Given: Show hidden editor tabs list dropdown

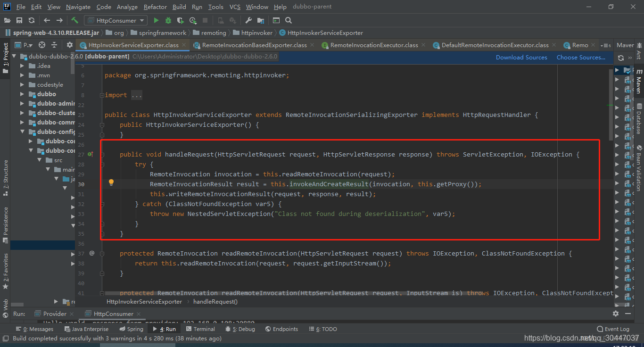Looking at the screenshot, I should [607, 45].
